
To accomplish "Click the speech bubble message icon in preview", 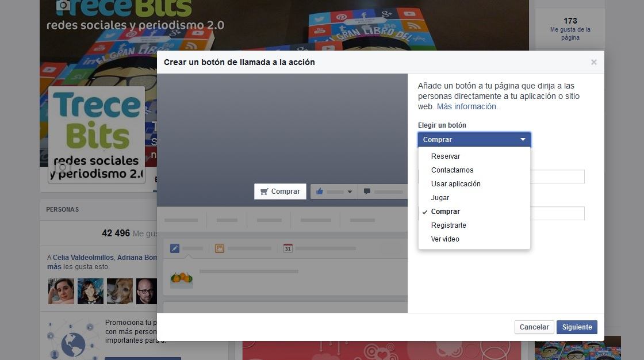I will tap(367, 192).
